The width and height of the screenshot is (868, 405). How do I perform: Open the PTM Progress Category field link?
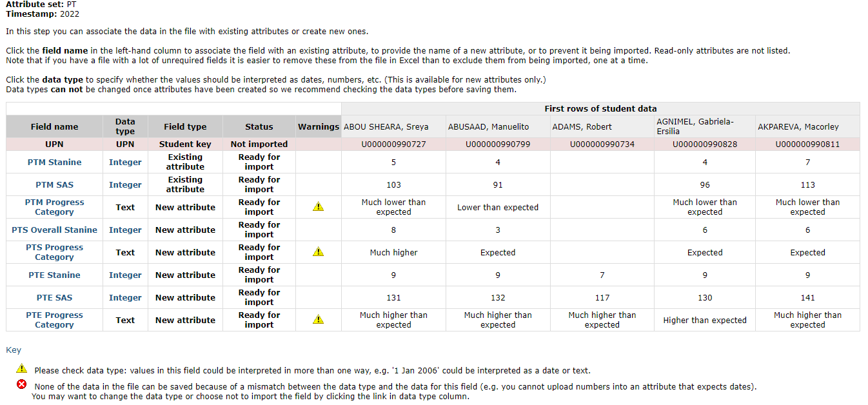pos(54,207)
